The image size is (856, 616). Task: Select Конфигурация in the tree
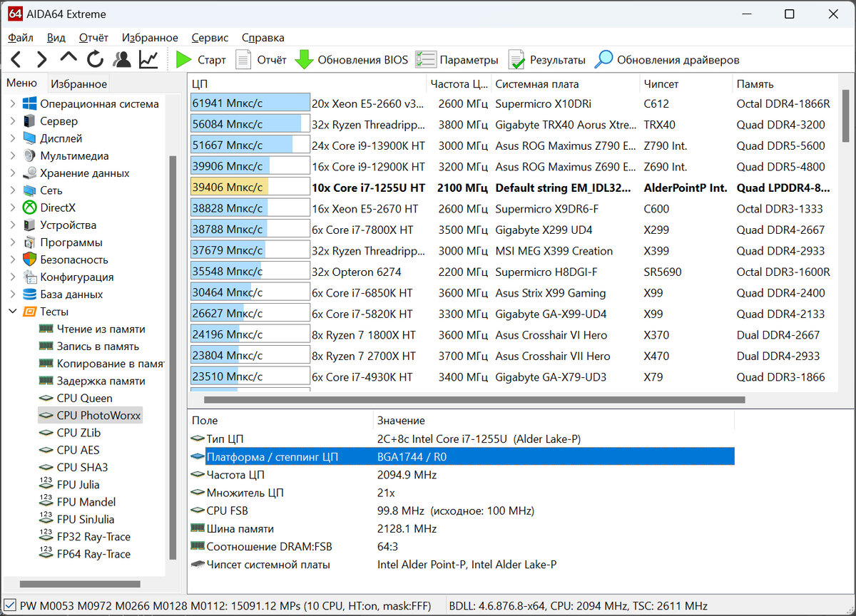[x=76, y=277]
